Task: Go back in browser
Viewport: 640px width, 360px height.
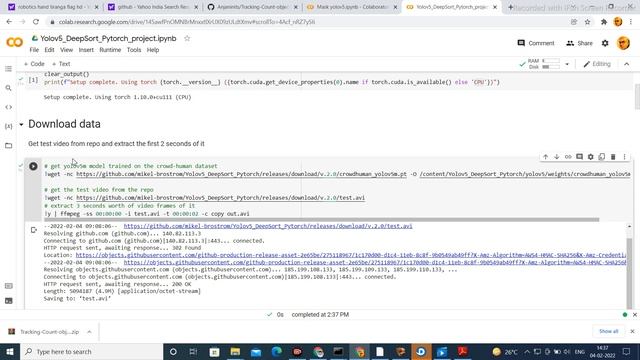Action: click(9, 22)
